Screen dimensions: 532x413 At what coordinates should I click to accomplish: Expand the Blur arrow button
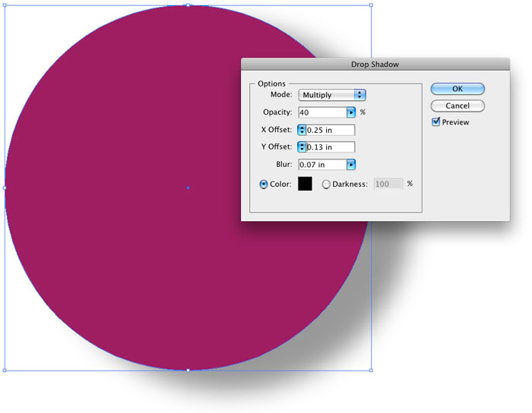[x=351, y=165]
